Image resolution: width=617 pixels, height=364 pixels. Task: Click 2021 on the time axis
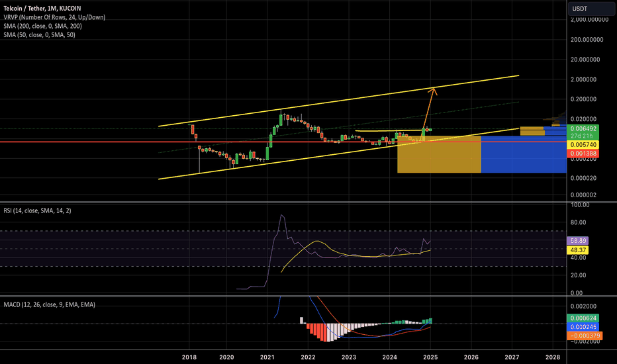[267, 357]
